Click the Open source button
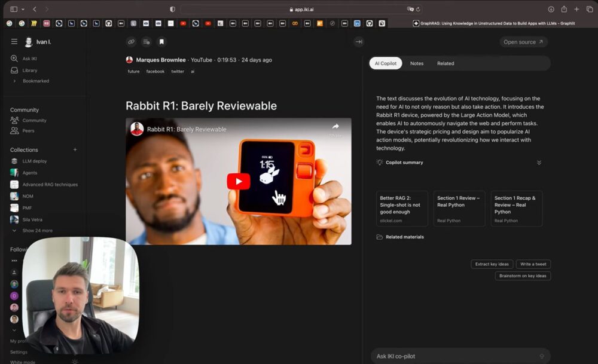Viewport: 598px width, 364px height. (523, 42)
